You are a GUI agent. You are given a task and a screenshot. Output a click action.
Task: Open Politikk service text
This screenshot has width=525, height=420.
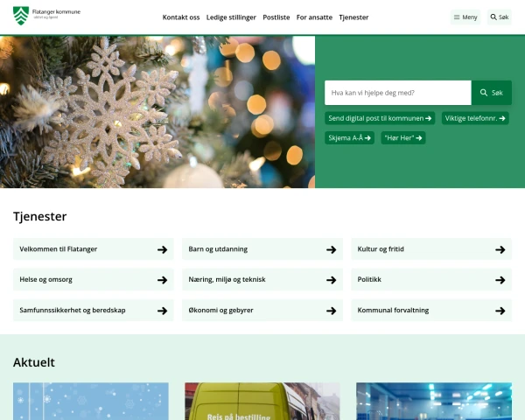coord(369,279)
